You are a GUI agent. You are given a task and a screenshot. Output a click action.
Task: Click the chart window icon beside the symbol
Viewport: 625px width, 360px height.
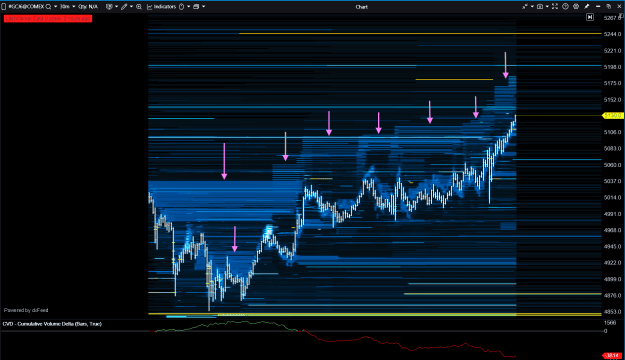pyautogui.click(x=4, y=6)
